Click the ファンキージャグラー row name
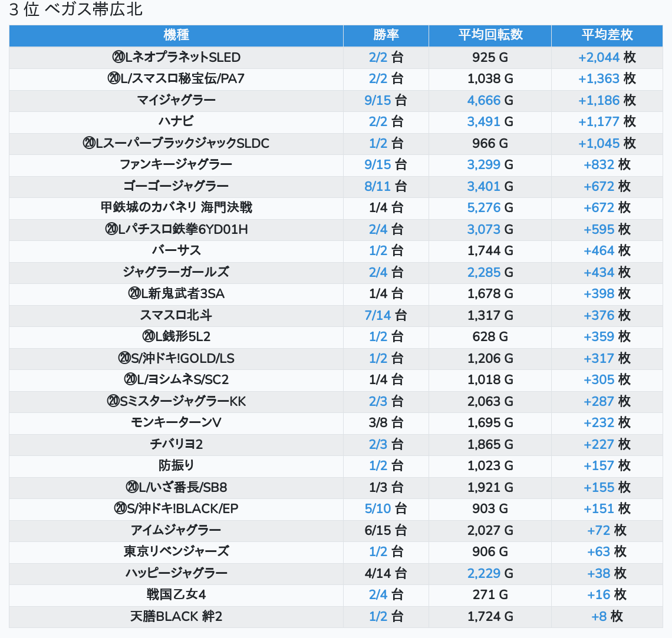Image resolution: width=672 pixels, height=638 pixels. [176, 165]
